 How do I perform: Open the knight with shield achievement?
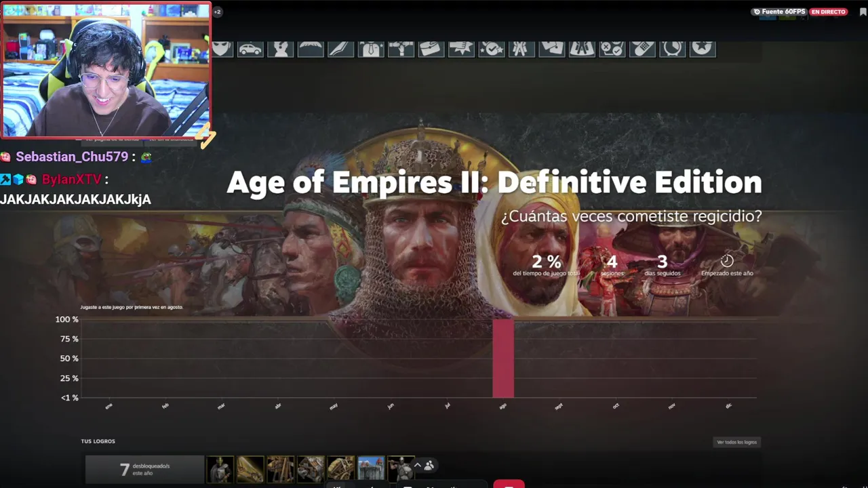point(220,469)
